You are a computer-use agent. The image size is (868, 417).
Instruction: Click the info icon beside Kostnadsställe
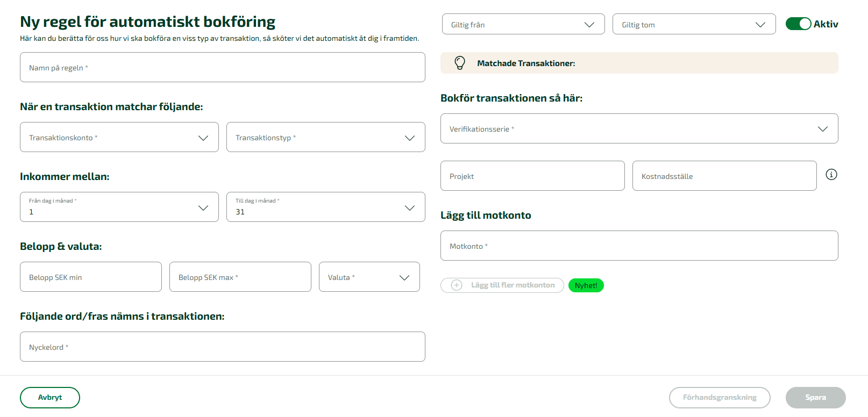click(x=831, y=175)
